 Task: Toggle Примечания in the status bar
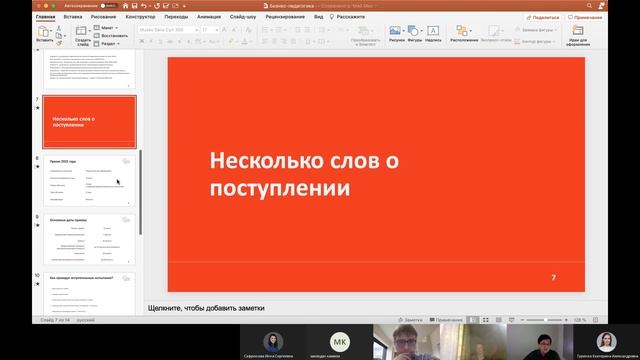(x=446, y=320)
